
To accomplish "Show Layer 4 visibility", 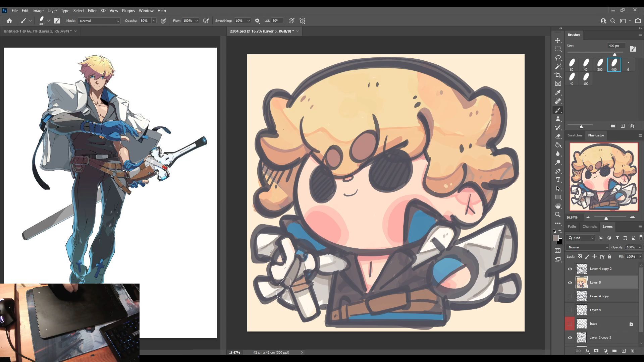I will [x=570, y=310].
